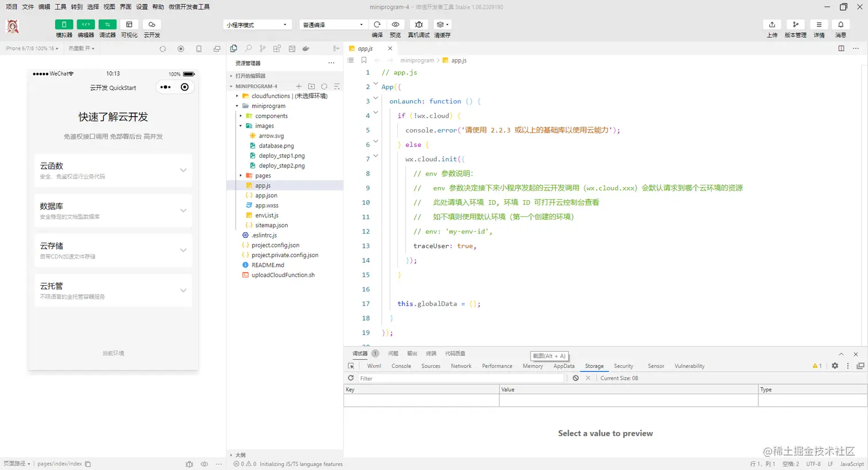This screenshot has width=868, height=470.
Task: Toggle the simulator panel button
Action: (x=64, y=25)
